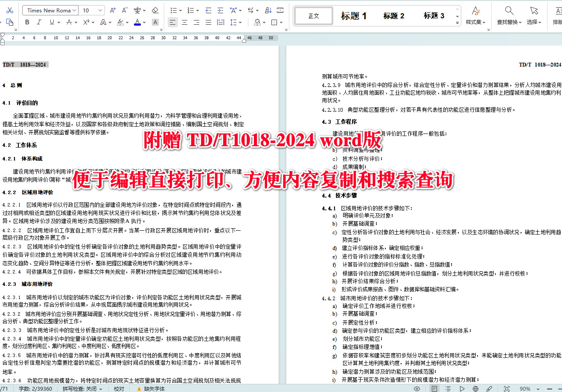
Task: Click the borders icon
Action: 274,22
